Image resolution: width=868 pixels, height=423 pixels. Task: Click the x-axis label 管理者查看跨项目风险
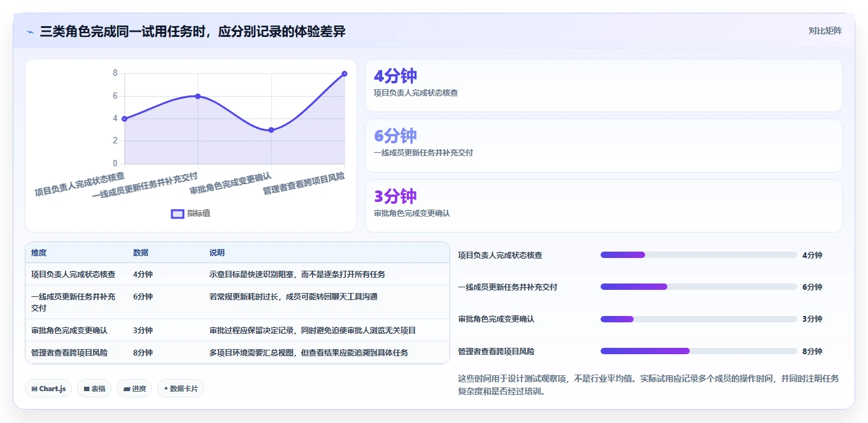click(x=304, y=183)
